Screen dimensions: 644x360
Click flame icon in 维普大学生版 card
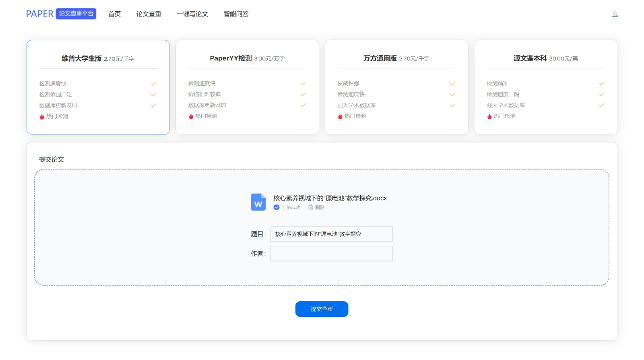coord(42,117)
